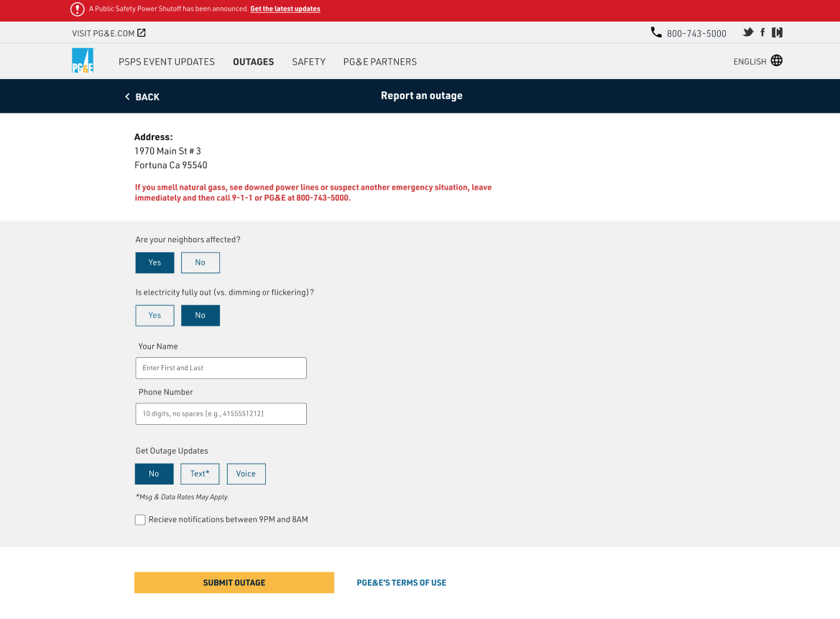Click the Report an outage heading

[x=422, y=96]
